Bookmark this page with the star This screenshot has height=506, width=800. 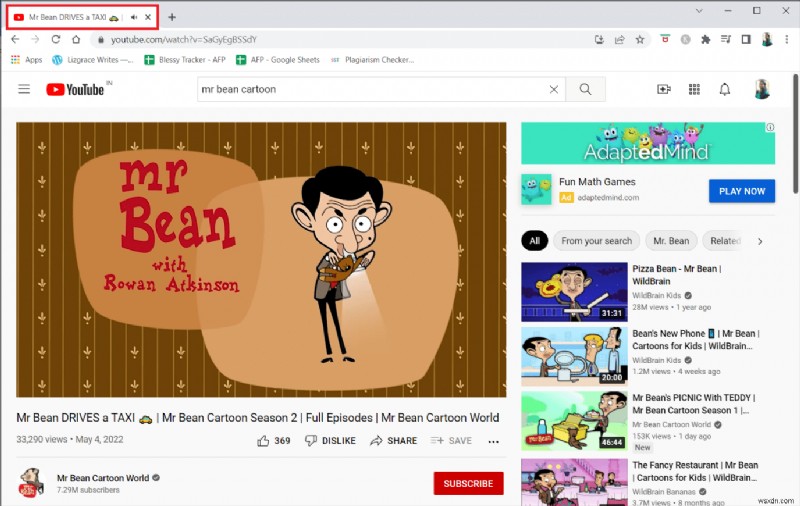click(x=640, y=39)
